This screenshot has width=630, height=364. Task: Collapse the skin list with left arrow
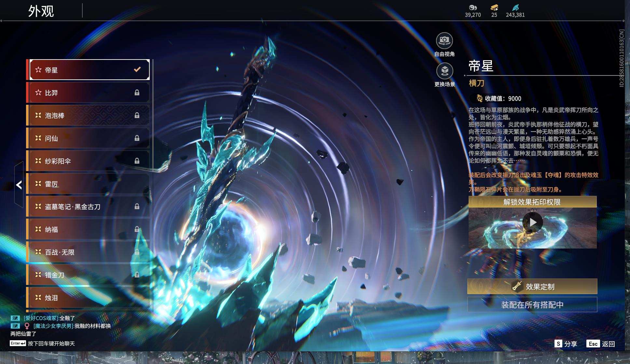click(19, 185)
